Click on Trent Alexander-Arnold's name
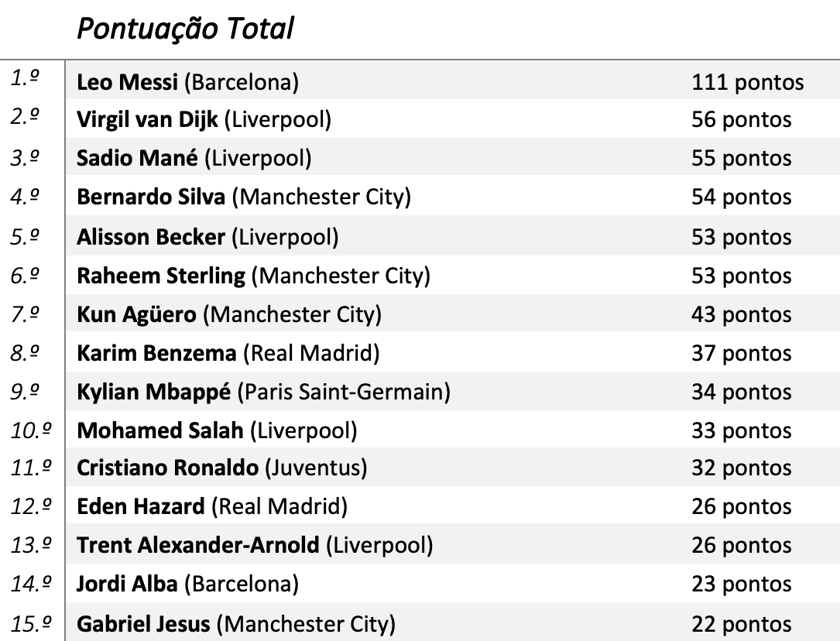The image size is (840, 641). (x=197, y=546)
